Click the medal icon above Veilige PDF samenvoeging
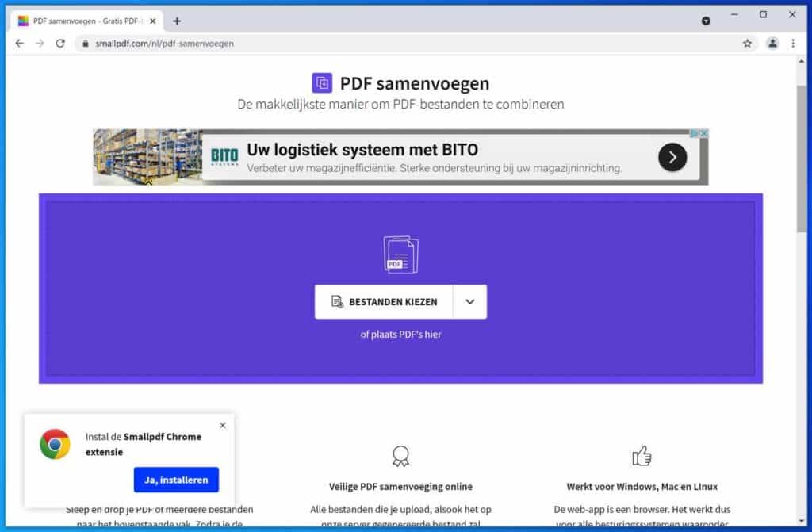 400,456
